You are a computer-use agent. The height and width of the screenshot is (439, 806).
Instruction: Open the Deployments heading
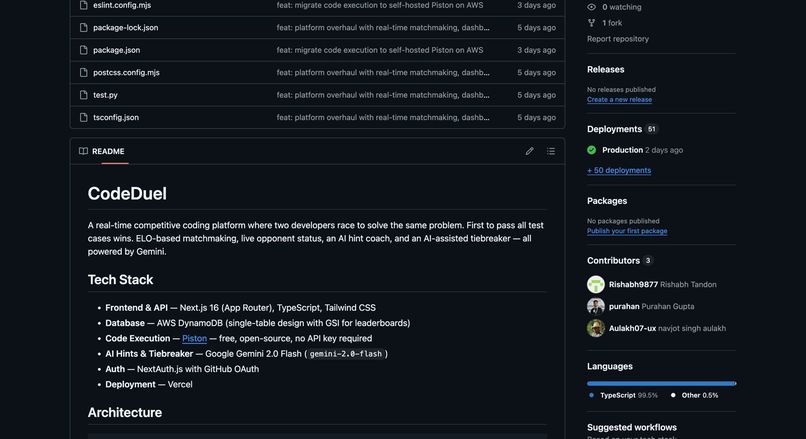pos(614,129)
